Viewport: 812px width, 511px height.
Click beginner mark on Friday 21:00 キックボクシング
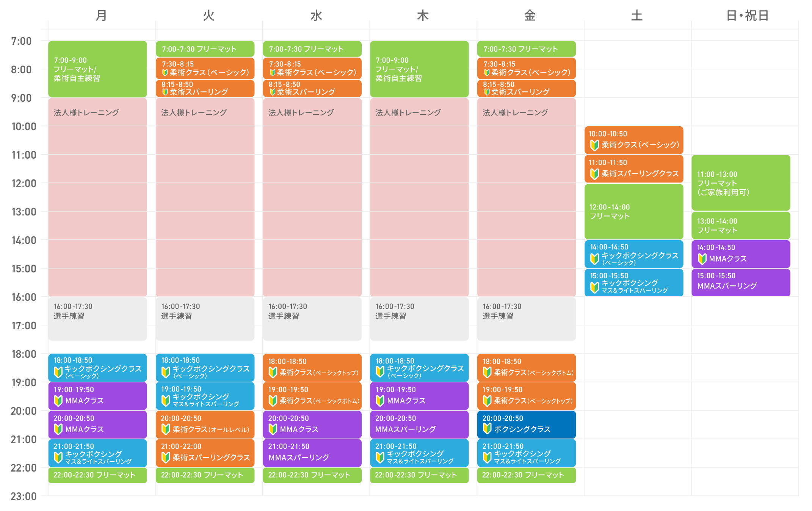click(x=487, y=458)
